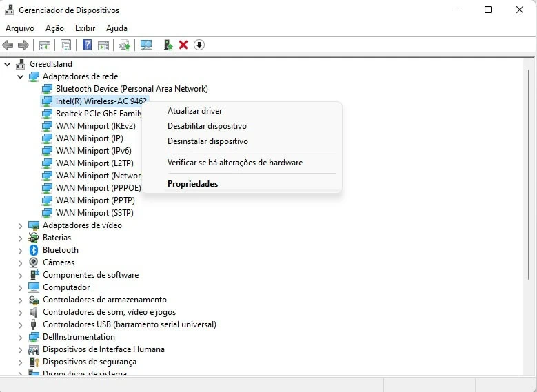Expand the DellInstrumentation category
The width and height of the screenshot is (537, 392).
[x=21, y=337]
